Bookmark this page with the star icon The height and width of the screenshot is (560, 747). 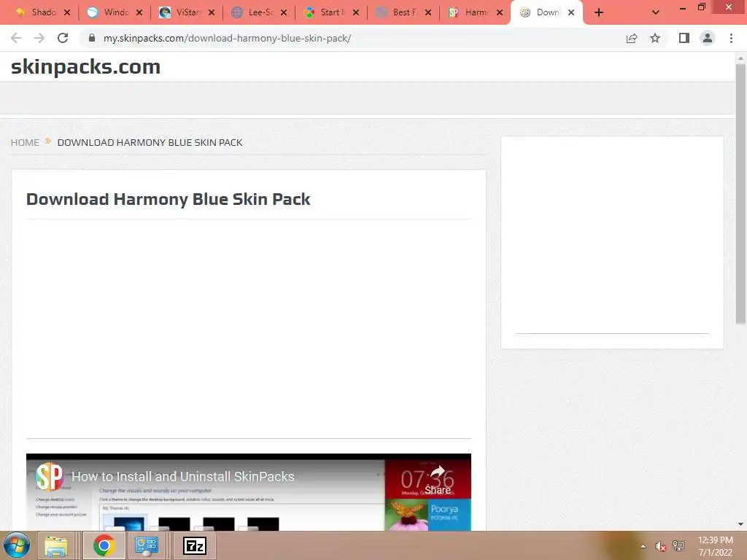click(655, 38)
